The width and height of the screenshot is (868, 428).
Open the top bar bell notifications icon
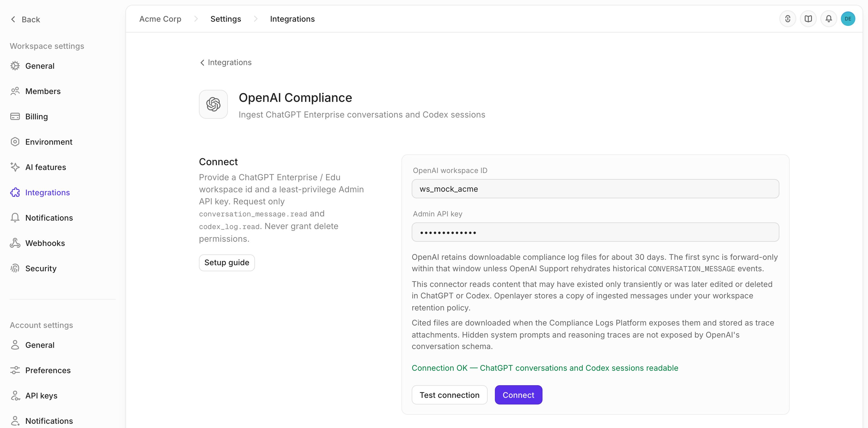click(828, 18)
